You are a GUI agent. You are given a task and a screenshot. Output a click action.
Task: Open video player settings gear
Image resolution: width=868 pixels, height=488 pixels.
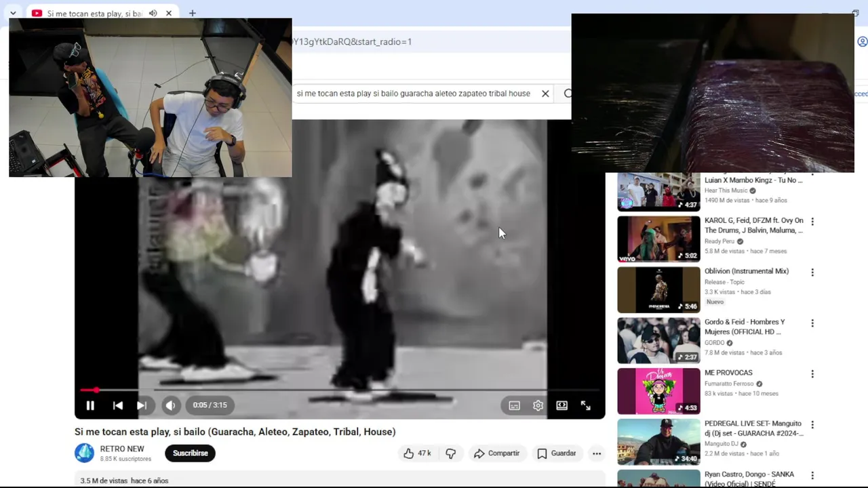(x=538, y=405)
